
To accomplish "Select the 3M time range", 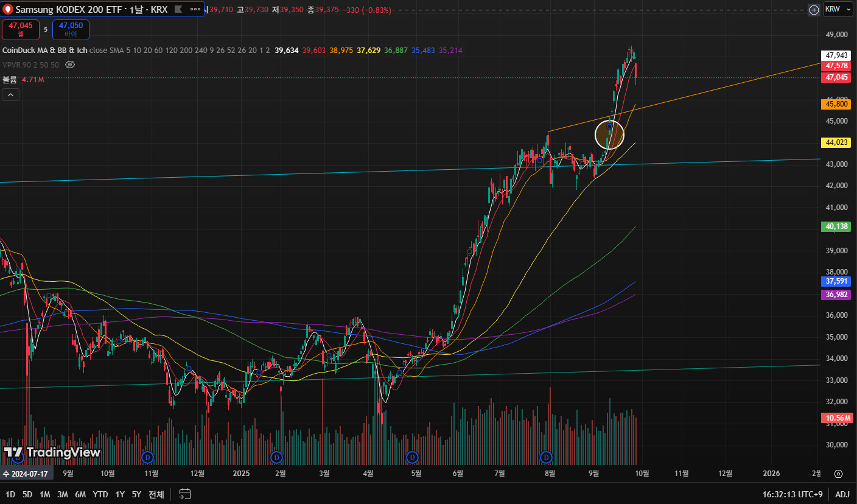I will click(63, 494).
